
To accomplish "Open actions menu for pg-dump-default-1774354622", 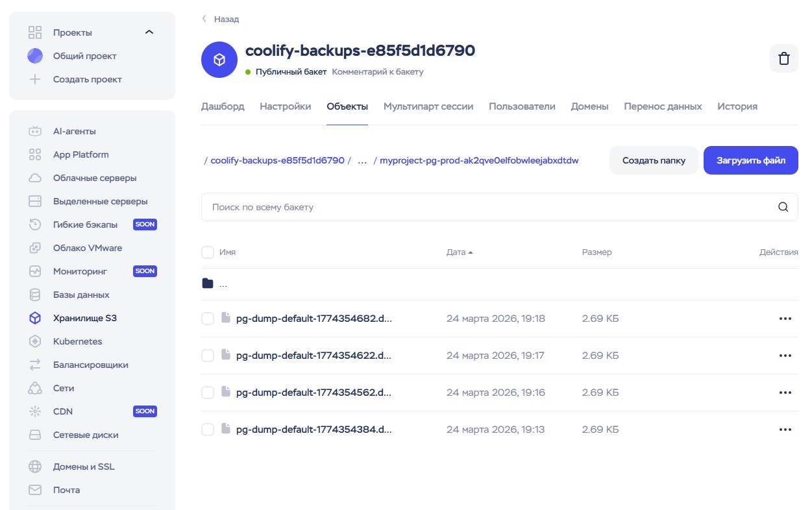I will pyautogui.click(x=785, y=356).
